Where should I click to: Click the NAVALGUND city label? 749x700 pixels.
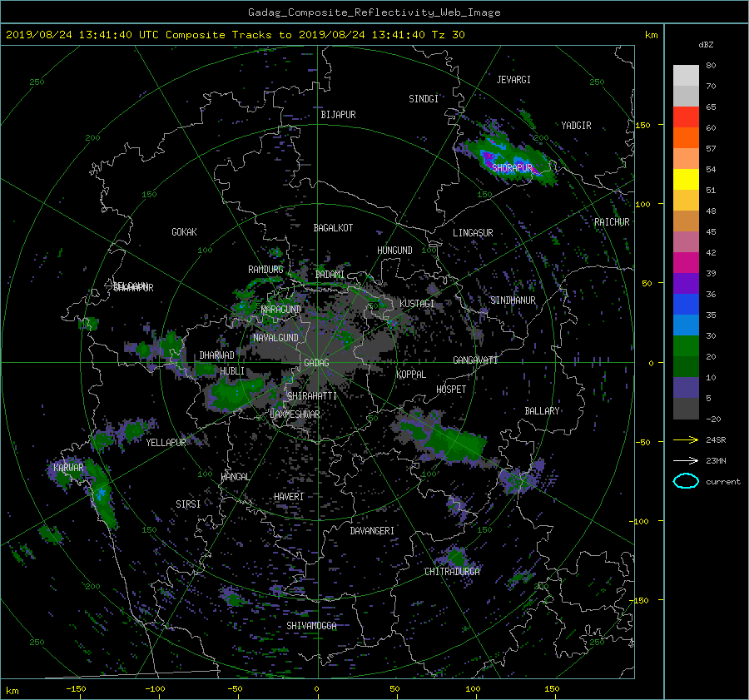coord(275,338)
